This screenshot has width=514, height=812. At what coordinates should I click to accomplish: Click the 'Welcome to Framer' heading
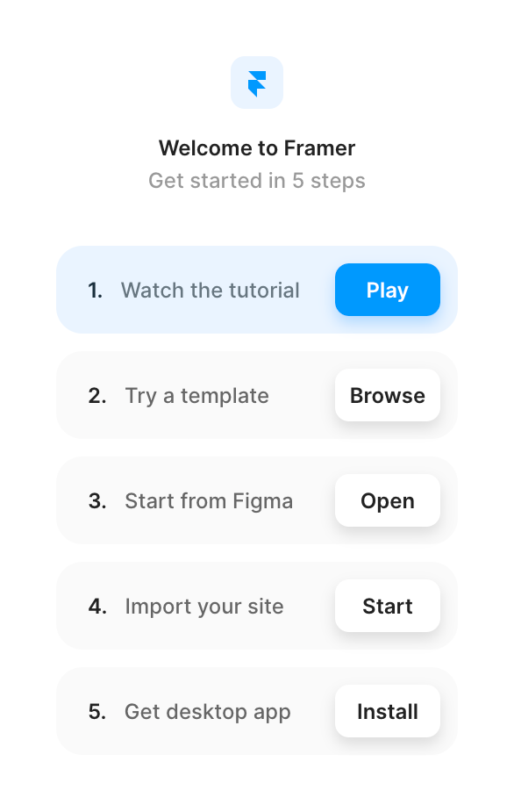[256, 148]
